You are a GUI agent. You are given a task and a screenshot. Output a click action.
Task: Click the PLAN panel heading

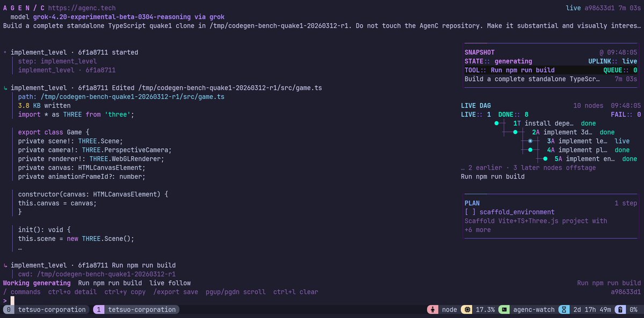[472, 203]
